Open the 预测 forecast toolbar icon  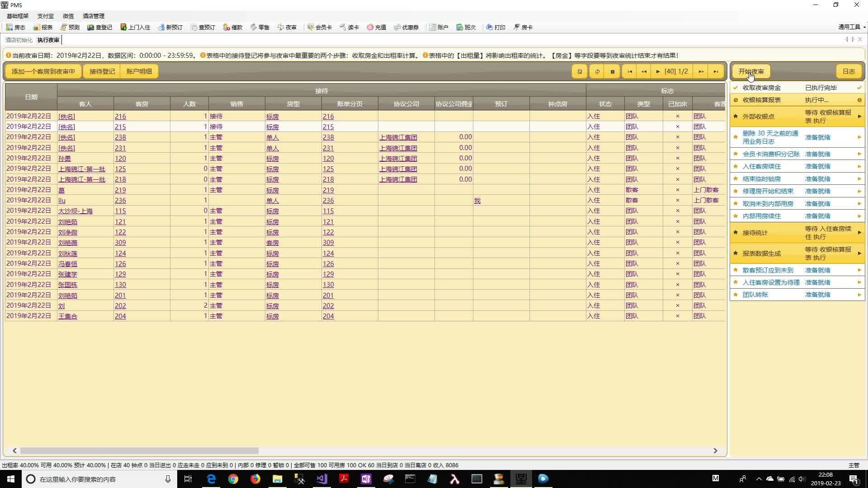click(x=70, y=27)
